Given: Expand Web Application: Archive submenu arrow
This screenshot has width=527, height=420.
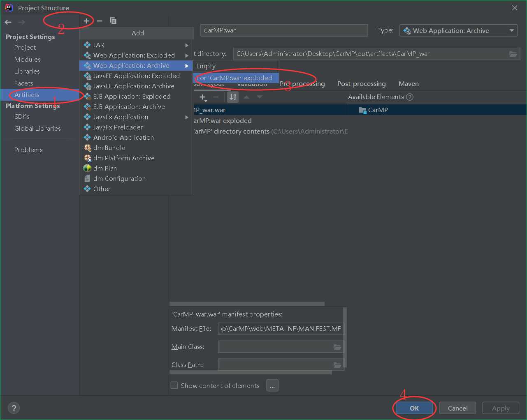Looking at the screenshot, I should pos(187,66).
